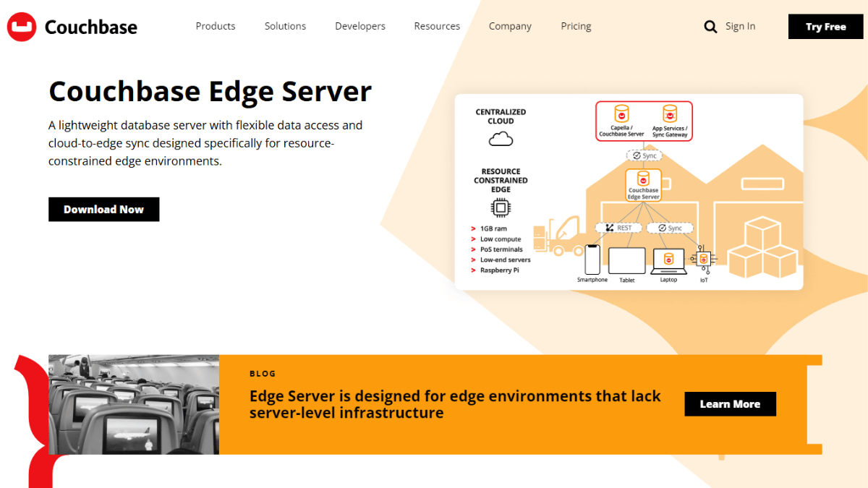Click the Couchbase logo
This screenshot has height=488, width=868.
click(x=72, y=27)
